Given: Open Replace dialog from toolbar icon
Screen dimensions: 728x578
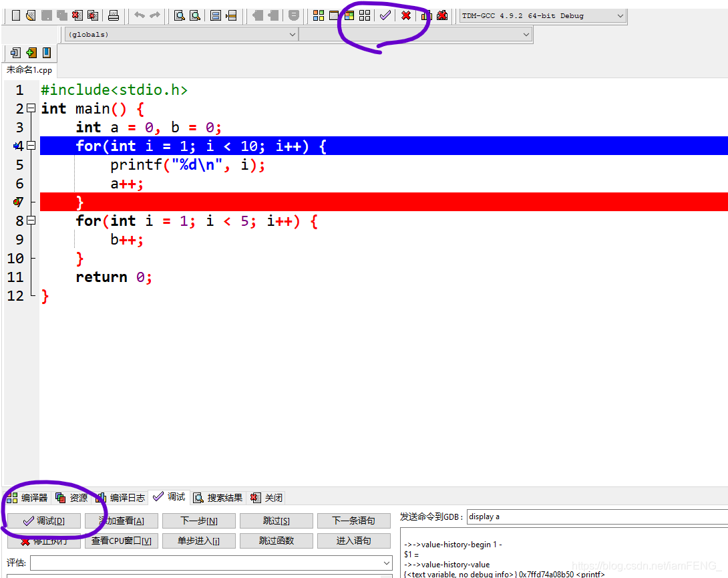Looking at the screenshot, I should pos(195,16).
